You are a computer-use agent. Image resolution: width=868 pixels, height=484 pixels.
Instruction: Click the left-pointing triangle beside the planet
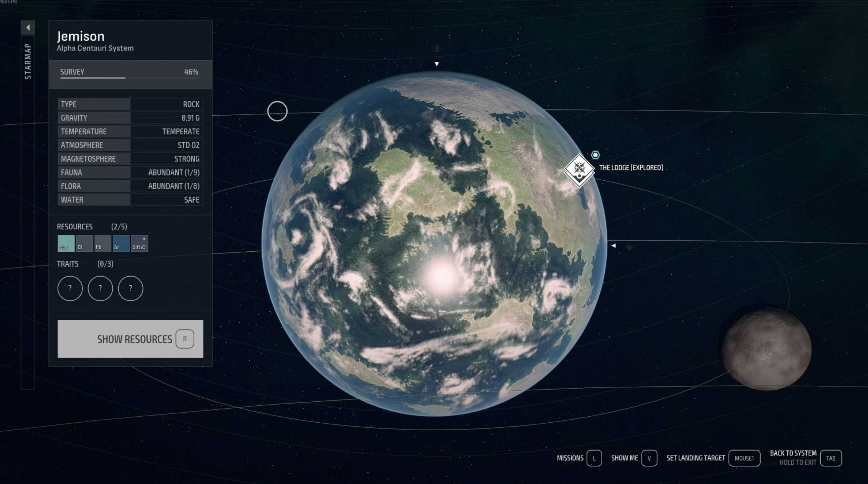point(614,246)
